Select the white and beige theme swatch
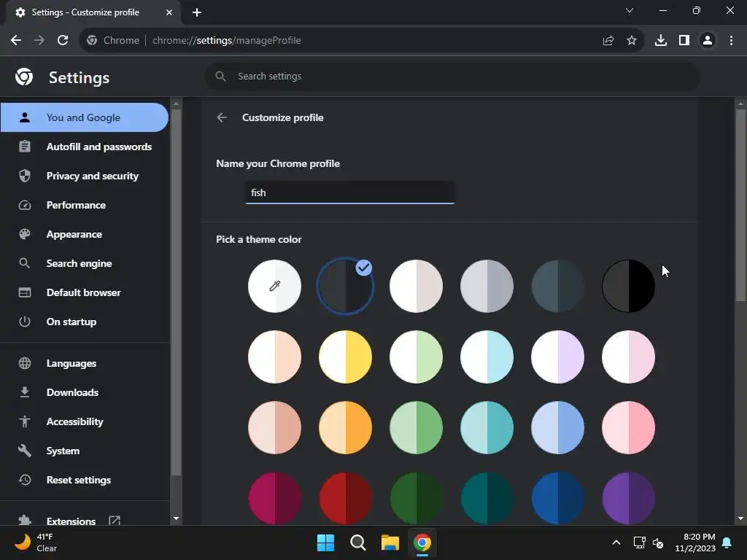This screenshot has width=747, height=560. pyautogui.click(x=416, y=286)
